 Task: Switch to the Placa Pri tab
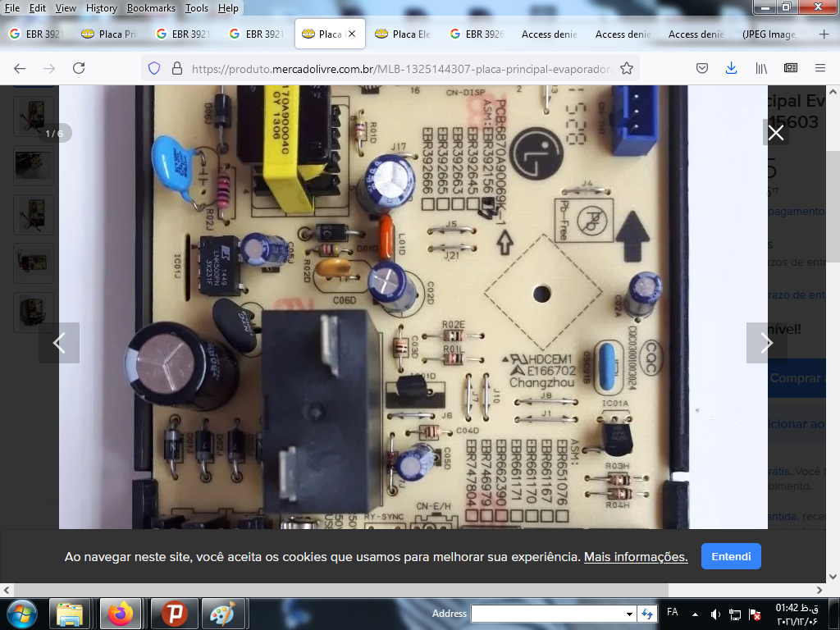[111, 34]
